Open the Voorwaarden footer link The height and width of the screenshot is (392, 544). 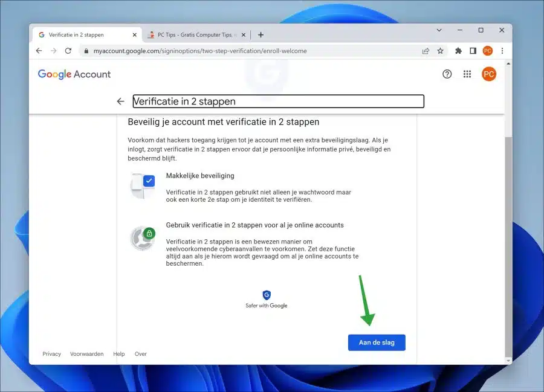(86, 354)
